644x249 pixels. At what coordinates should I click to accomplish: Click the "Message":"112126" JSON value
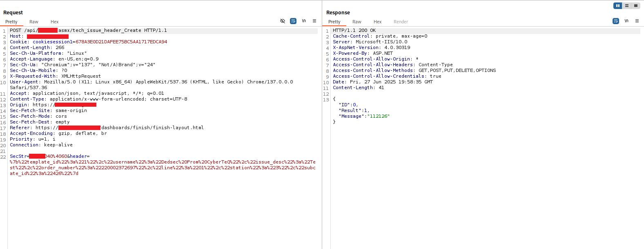(x=379, y=116)
